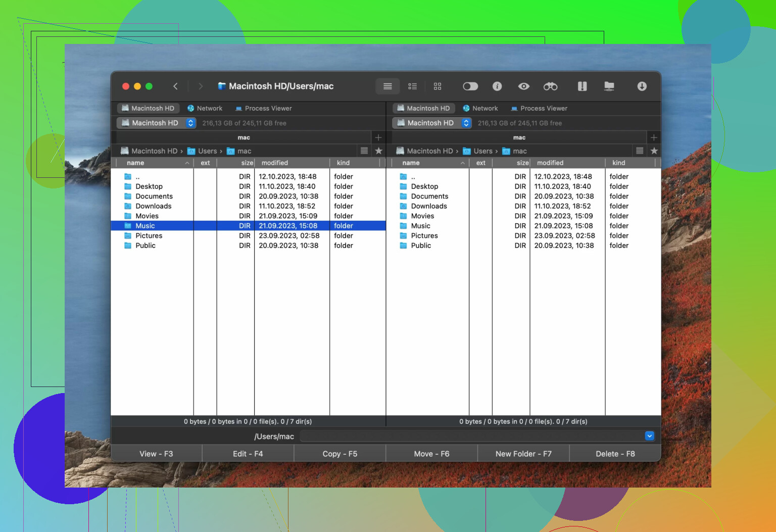Click the archive compress icon
Viewport: 776px width, 532px height.
point(582,86)
